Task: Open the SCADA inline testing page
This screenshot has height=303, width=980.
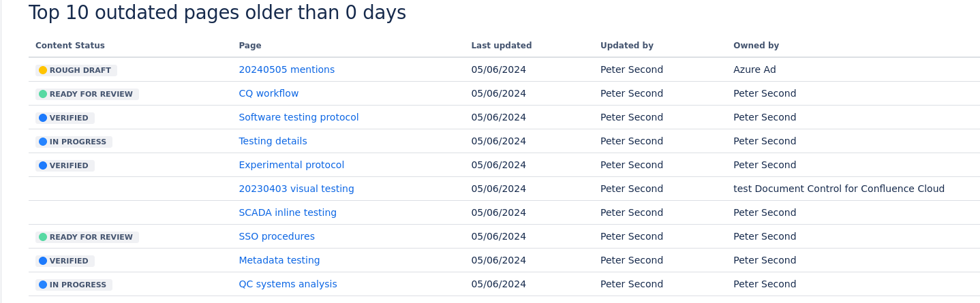Action: (x=288, y=212)
